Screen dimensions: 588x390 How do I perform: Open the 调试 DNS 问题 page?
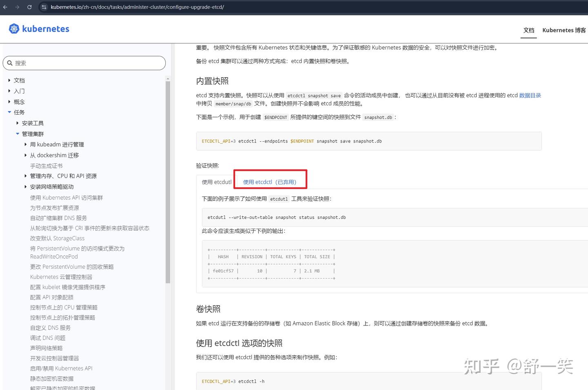coord(47,338)
